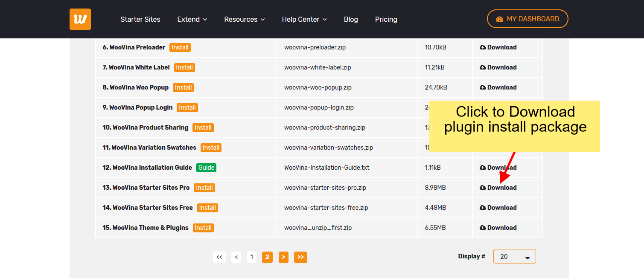Viewport: 644px width, 278px height.
Task: Download woovina-starter-sites-free.zip
Action: point(498,208)
